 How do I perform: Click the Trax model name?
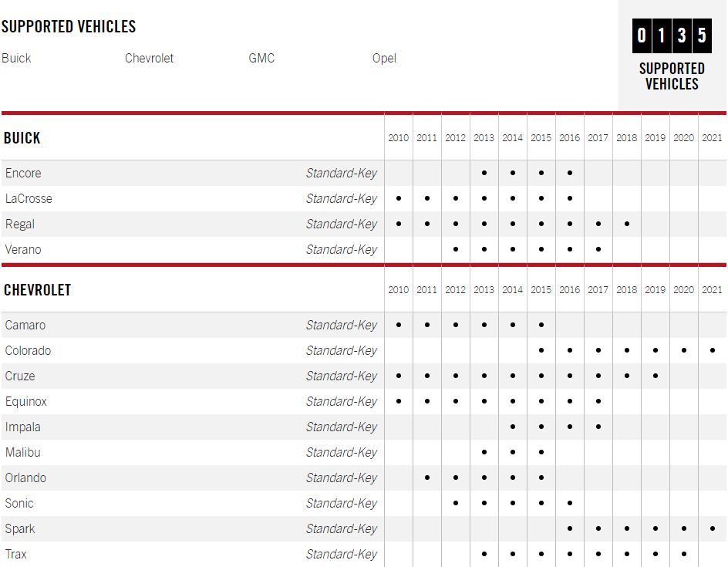[x=15, y=555]
